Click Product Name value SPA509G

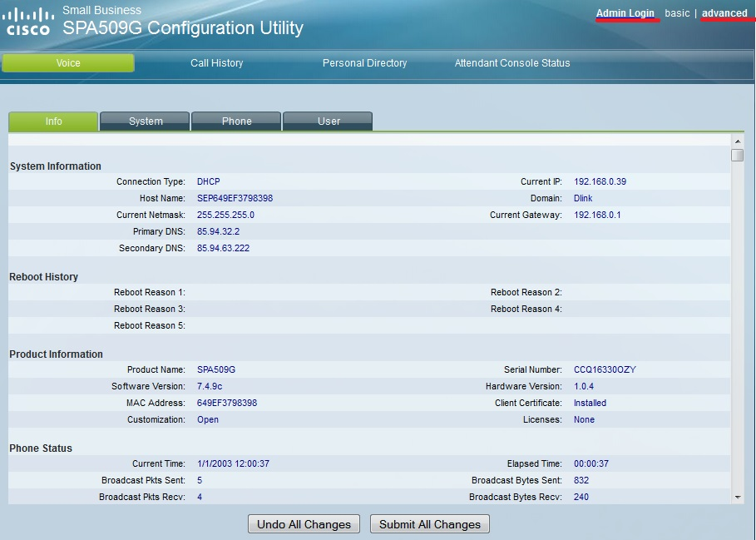[216, 369]
